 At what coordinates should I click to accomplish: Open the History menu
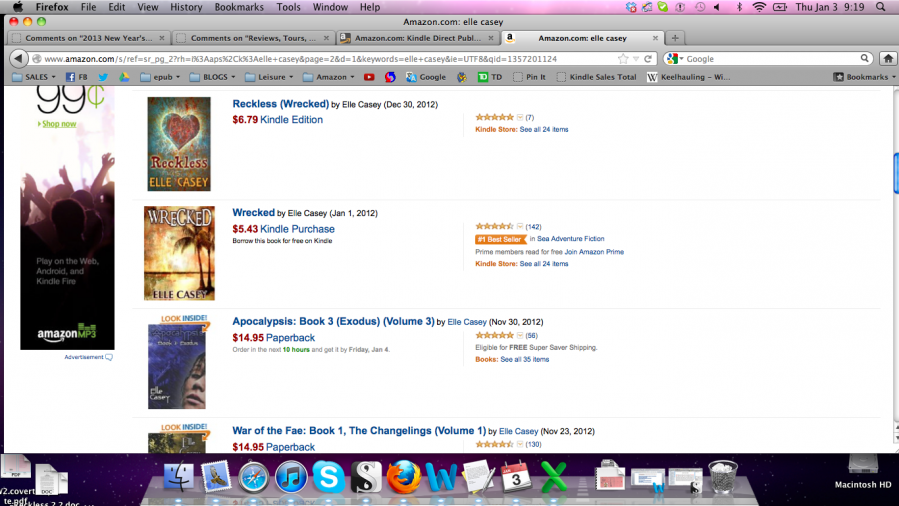(x=186, y=7)
